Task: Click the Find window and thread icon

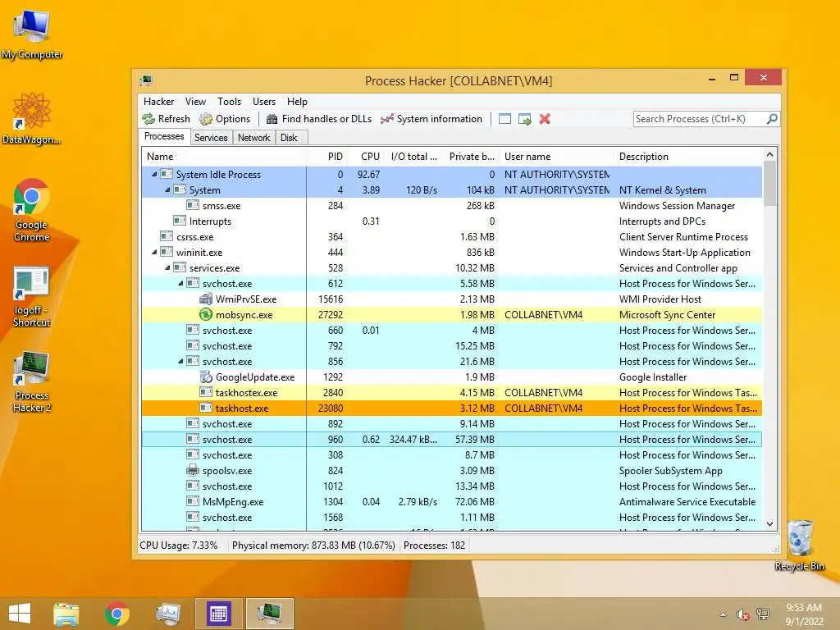Action: 525,119
